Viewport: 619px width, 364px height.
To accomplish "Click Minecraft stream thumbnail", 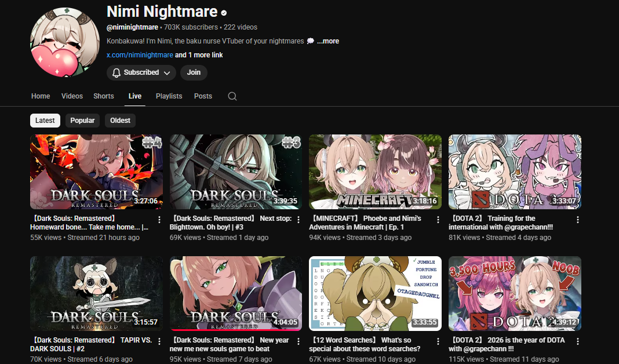I will (x=376, y=172).
